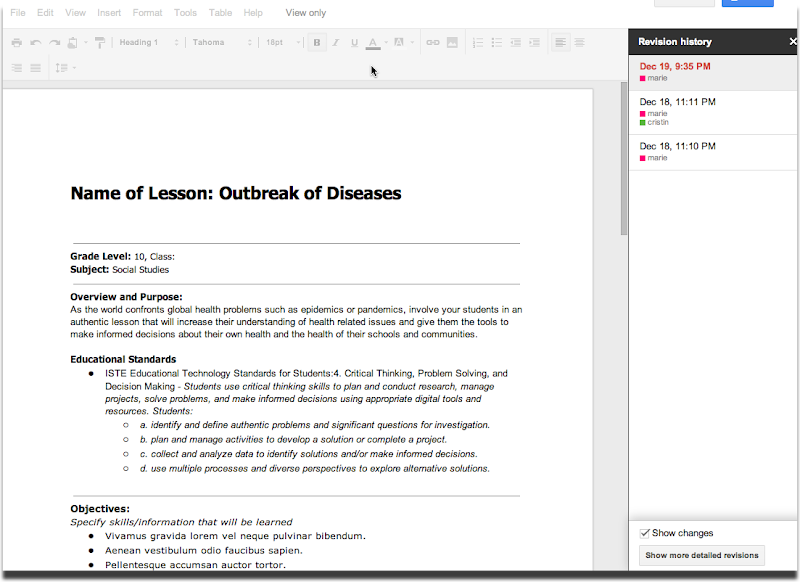Viewport: 800px width, 582px height.
Task: Open the background color dropdown arrow
Action: tap(412, 42)
